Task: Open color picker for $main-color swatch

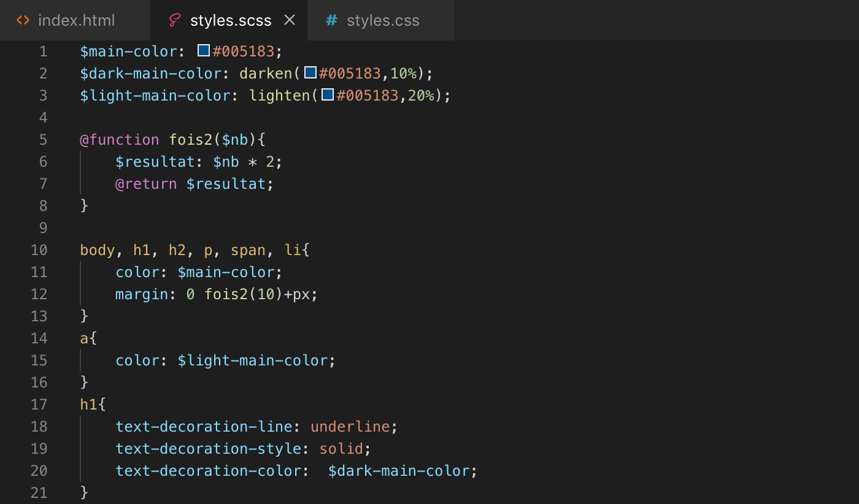Action: click(204, 51)
